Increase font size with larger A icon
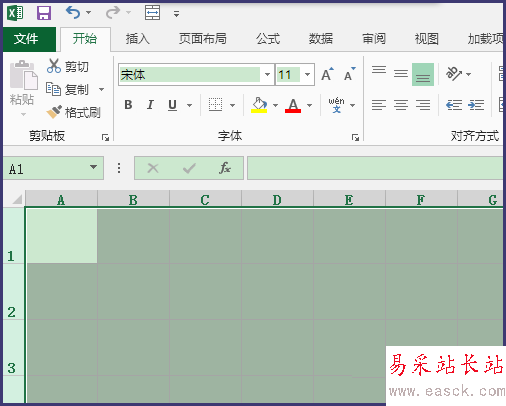This screenshot has width=506, height=406. tap(327, 75)
